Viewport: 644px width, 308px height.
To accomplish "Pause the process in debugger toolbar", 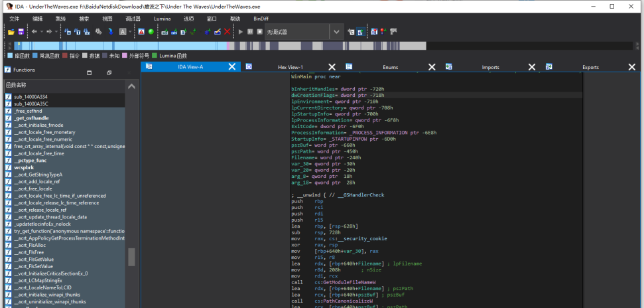I will point(250,32).
